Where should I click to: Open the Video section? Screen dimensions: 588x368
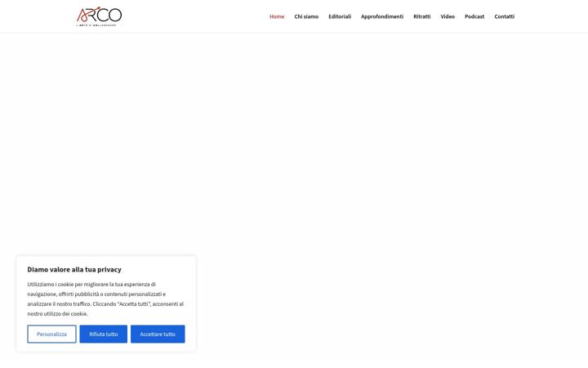(448, 16)
